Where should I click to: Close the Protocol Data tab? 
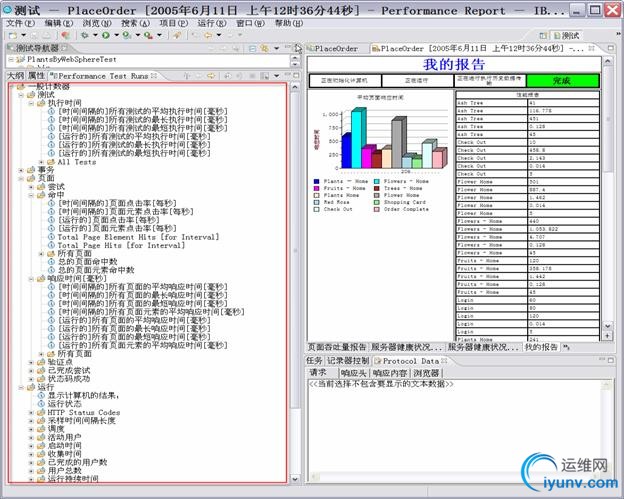[444, 361]
